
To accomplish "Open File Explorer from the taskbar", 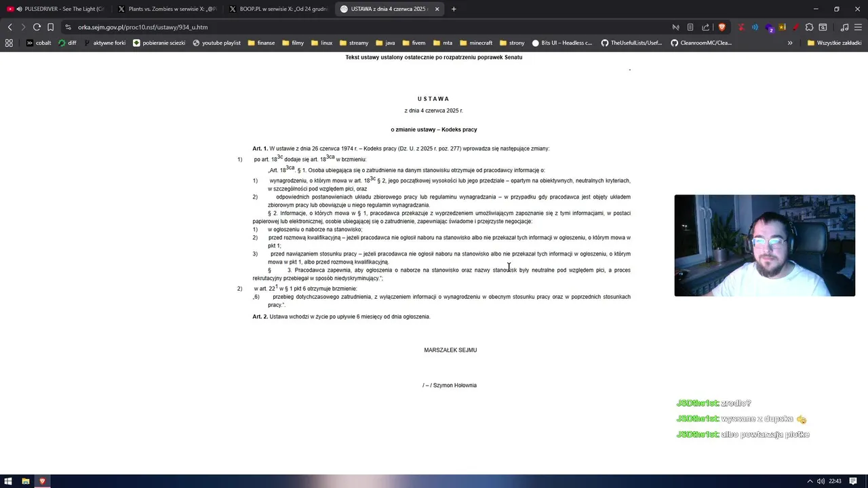I will [26, 481].
